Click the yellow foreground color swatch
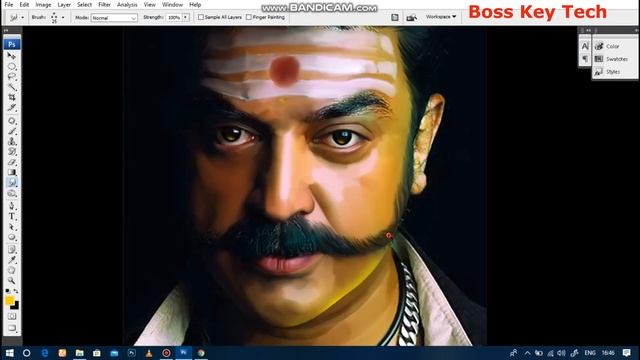Screen dimensions: 640x360 (9, 300)
